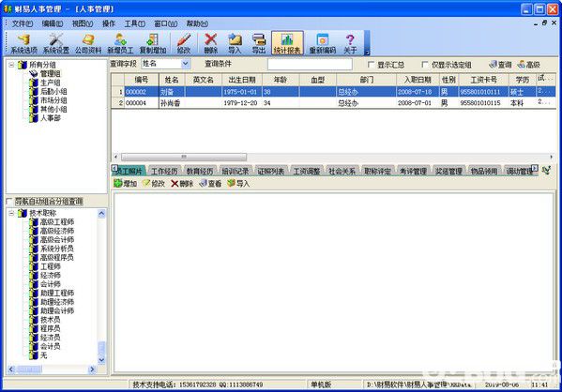562x392 pixels.
Task: Collapse the 技术职称 tree node
Action: click(x=11, y=213)
